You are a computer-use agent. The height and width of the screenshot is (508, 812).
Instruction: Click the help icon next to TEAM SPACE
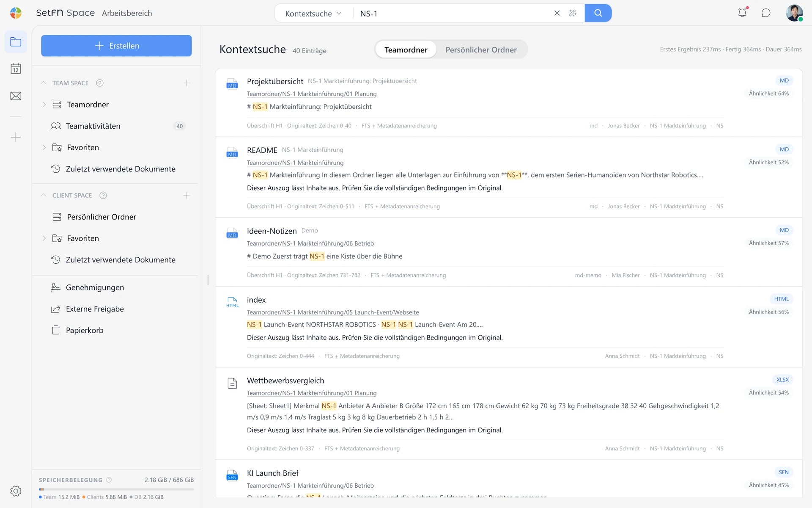click(100, 83)
